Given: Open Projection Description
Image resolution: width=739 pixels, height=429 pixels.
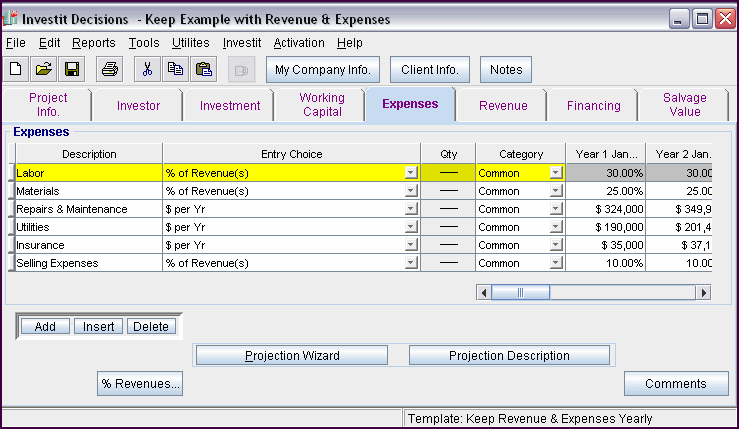Looking at the screenshot, I should click(x=509, y=355).
